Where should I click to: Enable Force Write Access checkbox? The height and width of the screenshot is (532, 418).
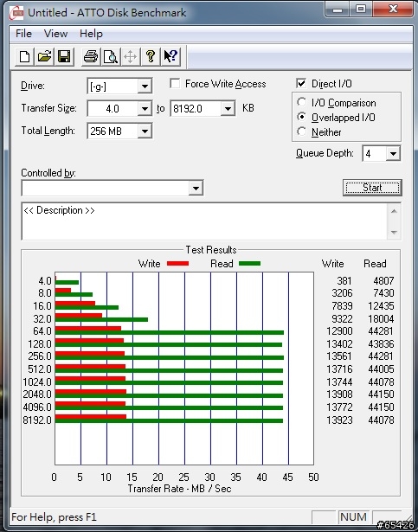pyautogui.click(x=175, y=84)
